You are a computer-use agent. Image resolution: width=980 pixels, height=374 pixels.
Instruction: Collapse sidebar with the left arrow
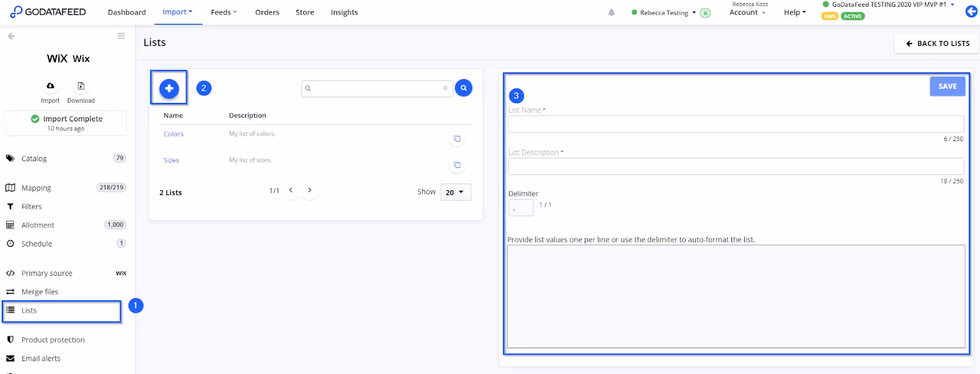click(x=11, y=36)
